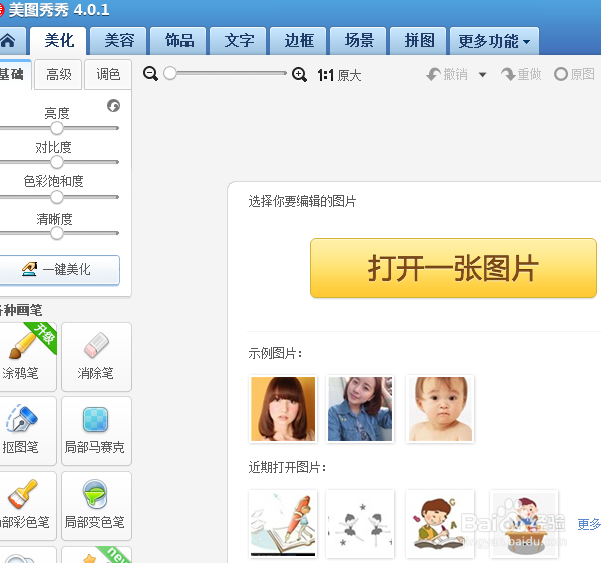The width and height of the screenshot is (601, 563).
Task: Click the 色彩饱和度 saturation slider handle
Action: (57, 197)
